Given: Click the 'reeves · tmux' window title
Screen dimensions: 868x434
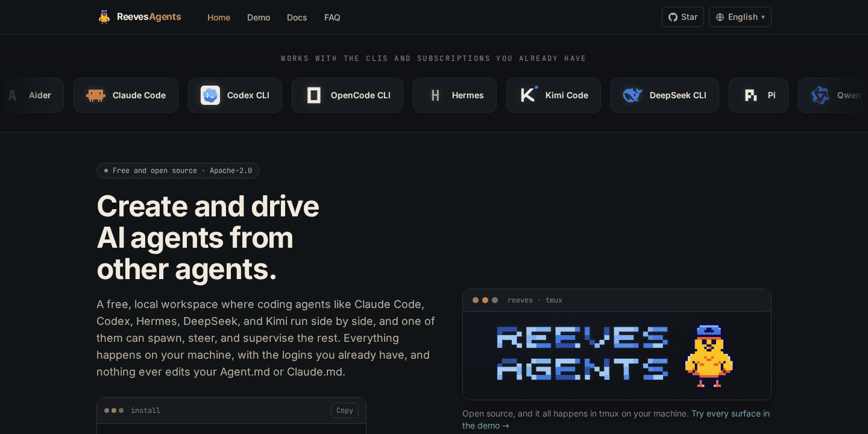Looking at the screenshot, I should point(535,300).
